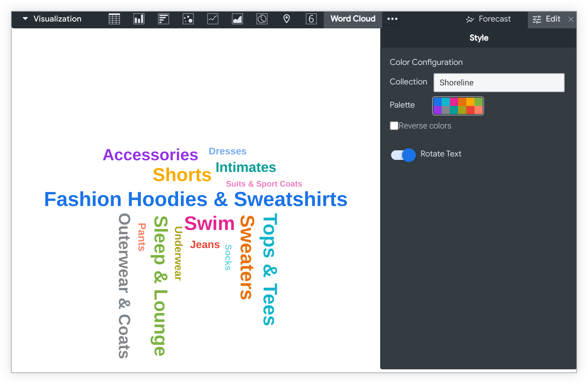Click the Forecast button
Screen dimensions: 588x384
click(489, 19)
